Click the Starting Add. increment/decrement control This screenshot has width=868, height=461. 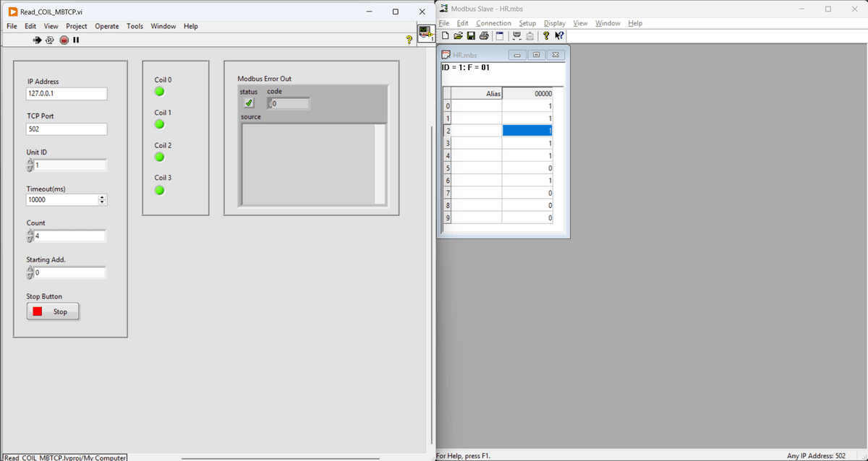pos(30,273)
